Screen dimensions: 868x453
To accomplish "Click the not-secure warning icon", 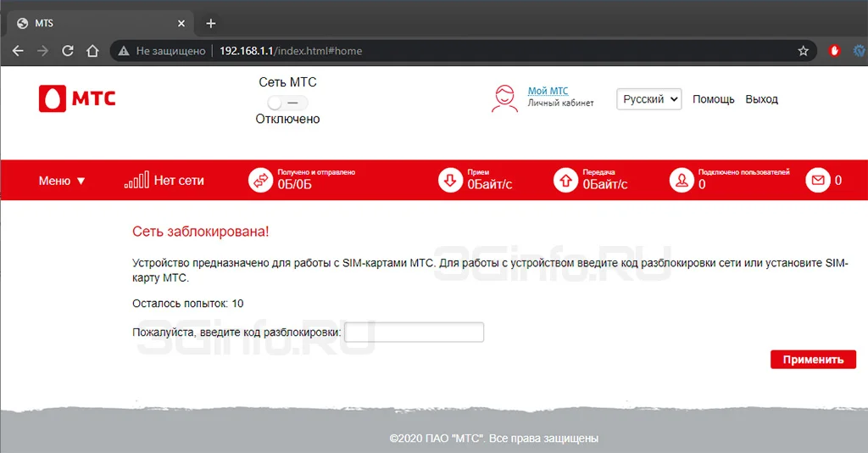I will tap(124, 51).
